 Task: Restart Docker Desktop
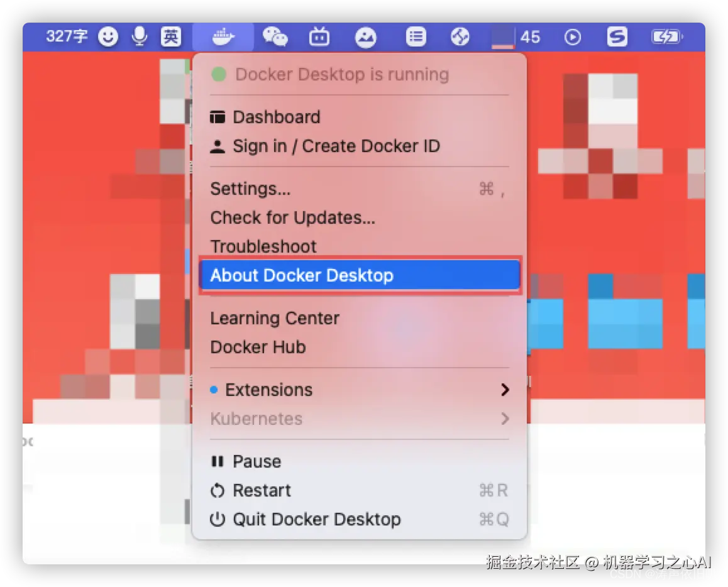pyautogui.click(x=360, y=490)
